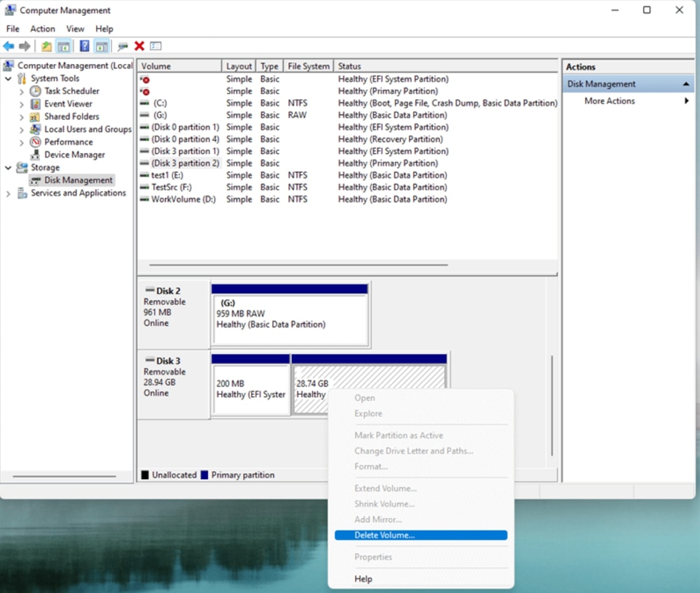Toggle the Show/Hide Console Tree toolbar button
The width and height of the screenshot is (700, 593).
pos(64,46)
